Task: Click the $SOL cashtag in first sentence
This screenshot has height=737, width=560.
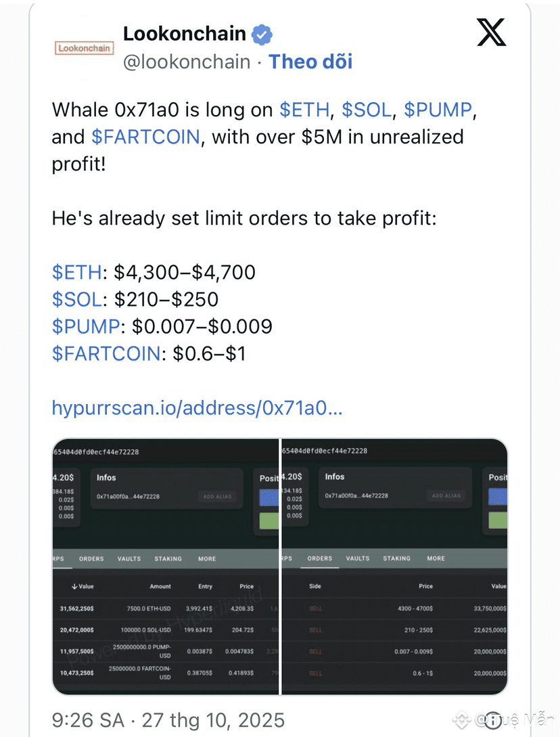Action: 367,110
